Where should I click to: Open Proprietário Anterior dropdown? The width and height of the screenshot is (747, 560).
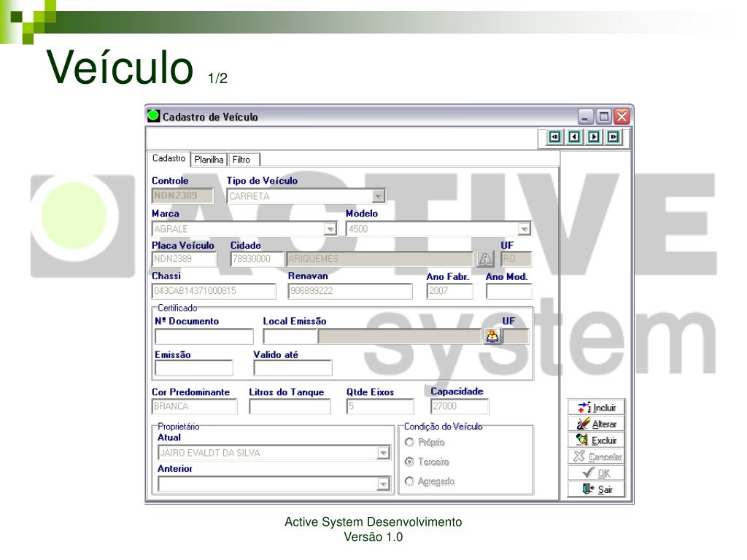click(x=383, y=485)
